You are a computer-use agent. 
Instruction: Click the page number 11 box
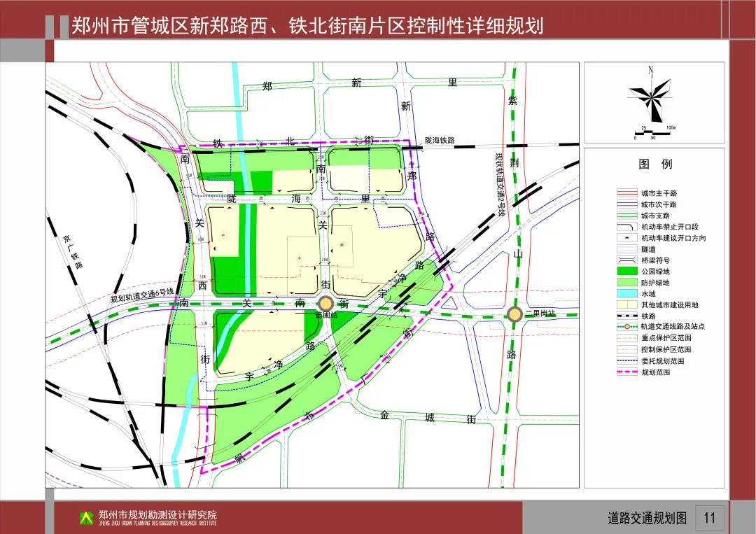(x=710, y=518)
